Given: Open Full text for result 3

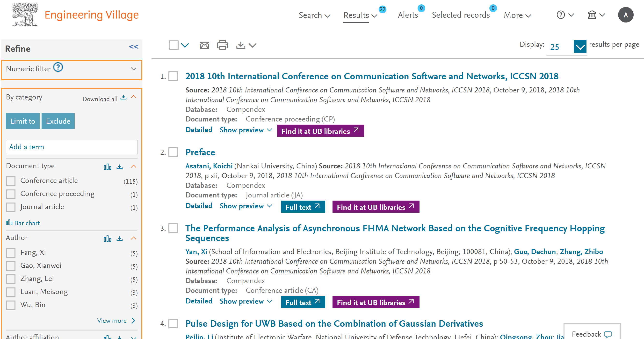Looking at the screenshot, I should [303, 302].
